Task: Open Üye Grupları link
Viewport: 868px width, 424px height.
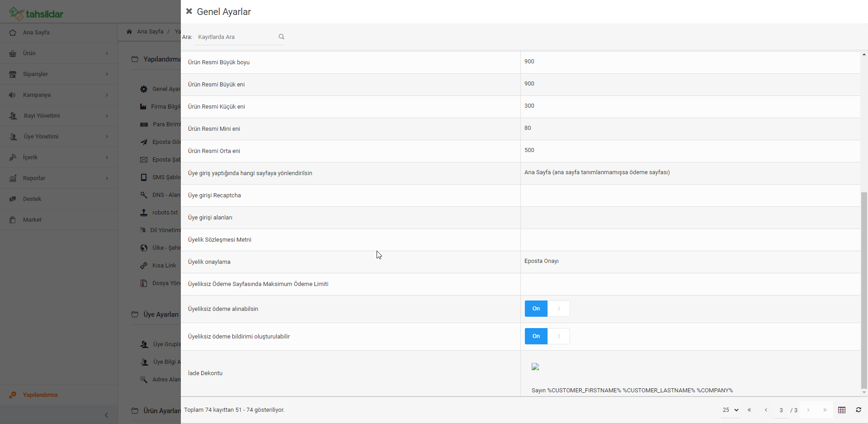Action: 166,344
